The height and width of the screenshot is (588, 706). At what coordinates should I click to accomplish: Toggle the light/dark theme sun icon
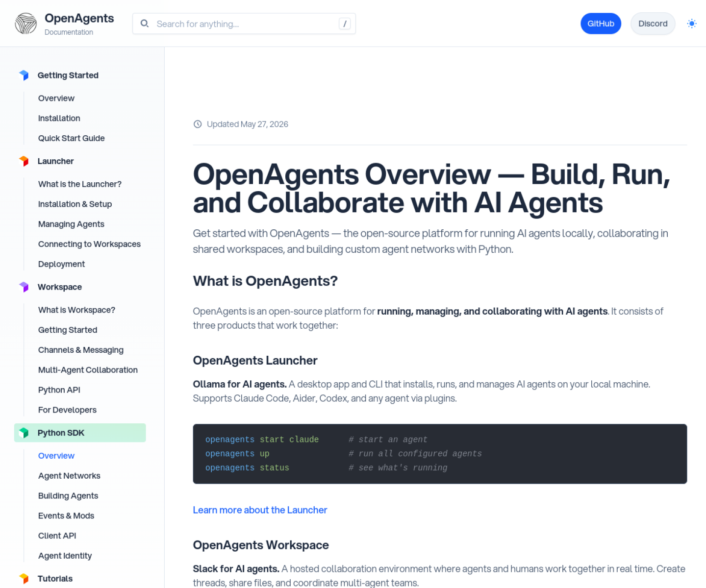point(692,24)
